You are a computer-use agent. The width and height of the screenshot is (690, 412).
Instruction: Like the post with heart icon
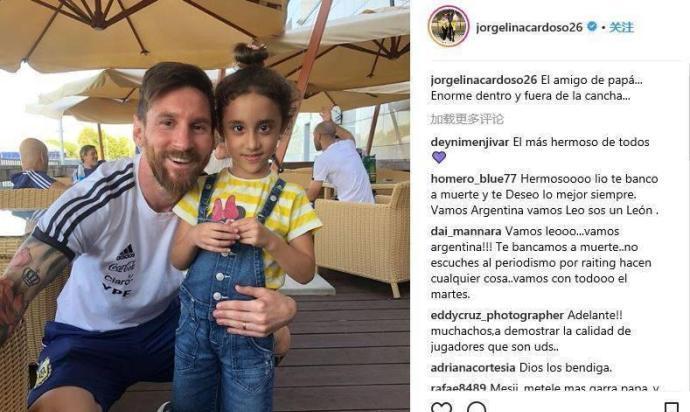coord(441,407)
